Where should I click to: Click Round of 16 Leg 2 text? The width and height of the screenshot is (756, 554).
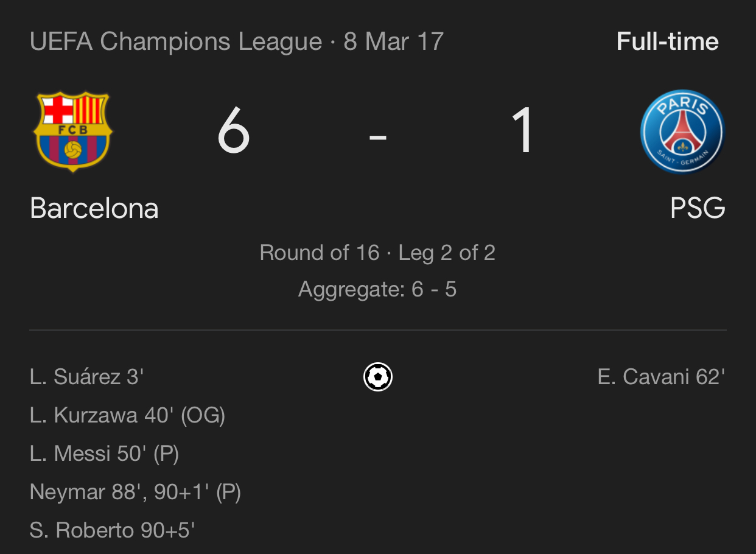click(x=377, y=253)
